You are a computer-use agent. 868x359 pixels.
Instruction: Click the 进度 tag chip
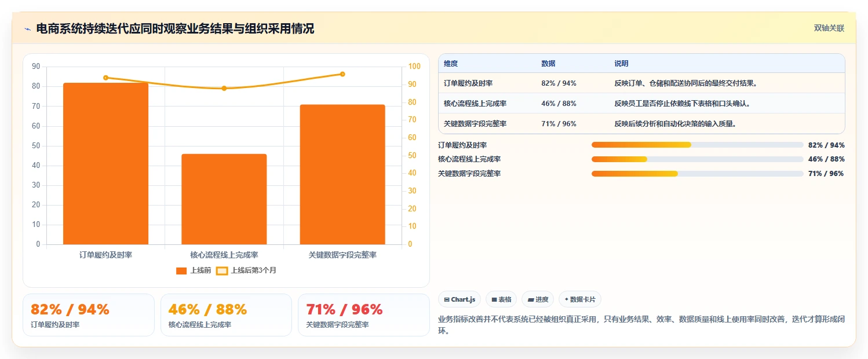(538, 299)
